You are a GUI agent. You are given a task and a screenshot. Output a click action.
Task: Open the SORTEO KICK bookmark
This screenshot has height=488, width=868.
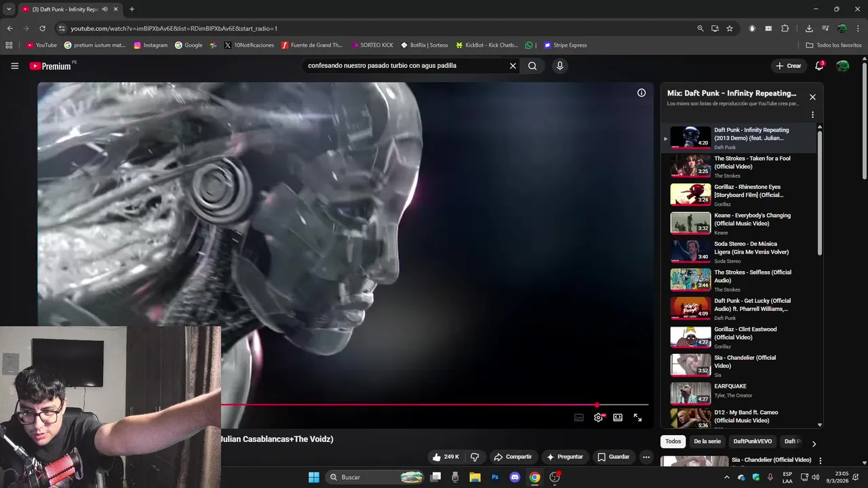[x=372, y=45]
